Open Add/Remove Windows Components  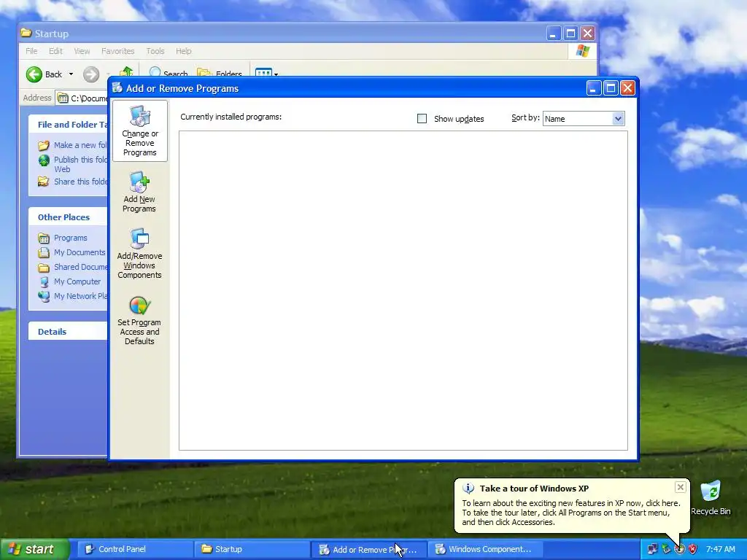point(139,253)
